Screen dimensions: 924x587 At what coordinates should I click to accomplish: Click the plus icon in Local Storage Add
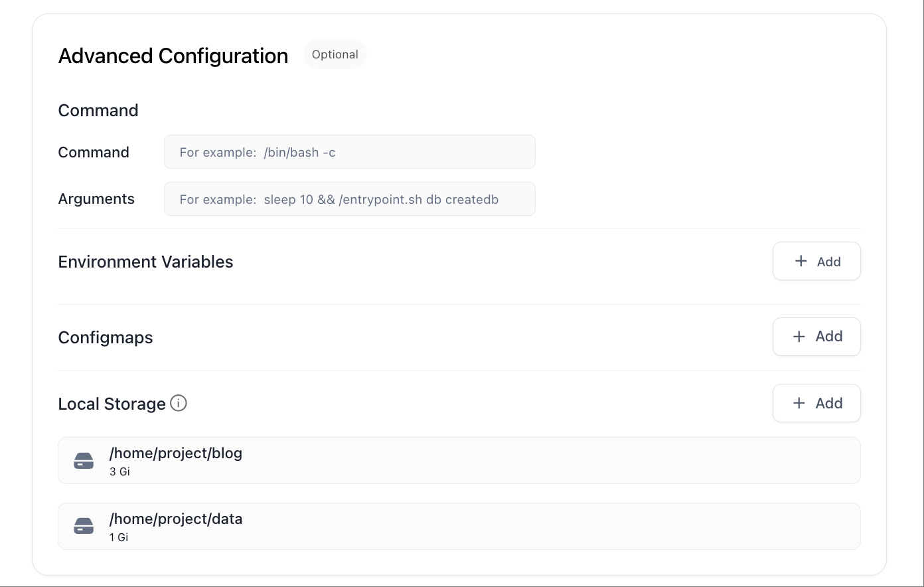tap(799, 403)
